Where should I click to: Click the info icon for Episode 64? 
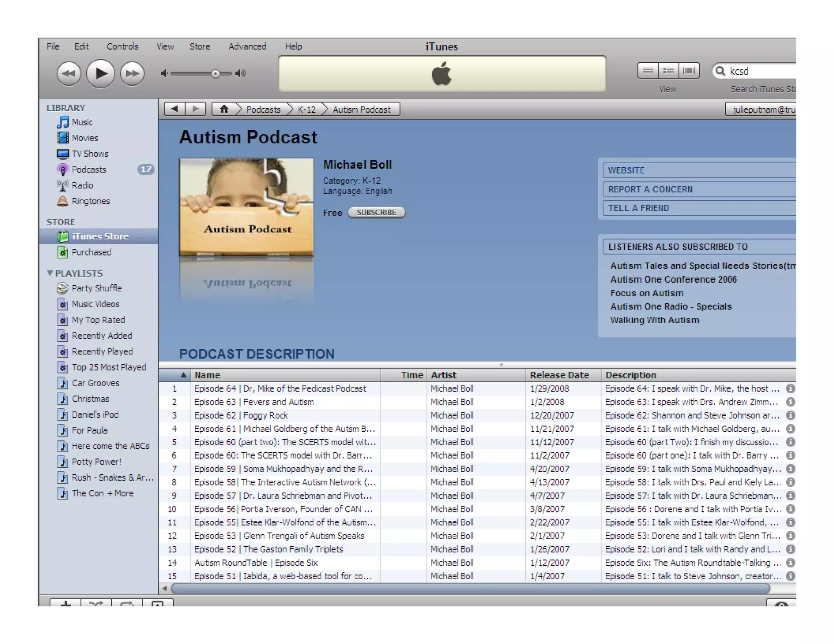coord(790,388)
